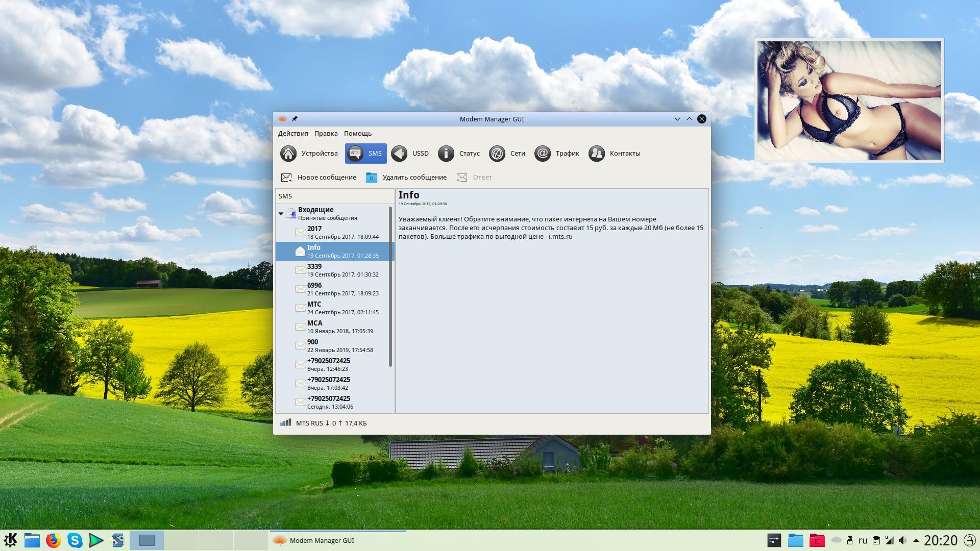Toggle the pin window icon in the title bar
The image size is (980, 551).
coord(295,119)
